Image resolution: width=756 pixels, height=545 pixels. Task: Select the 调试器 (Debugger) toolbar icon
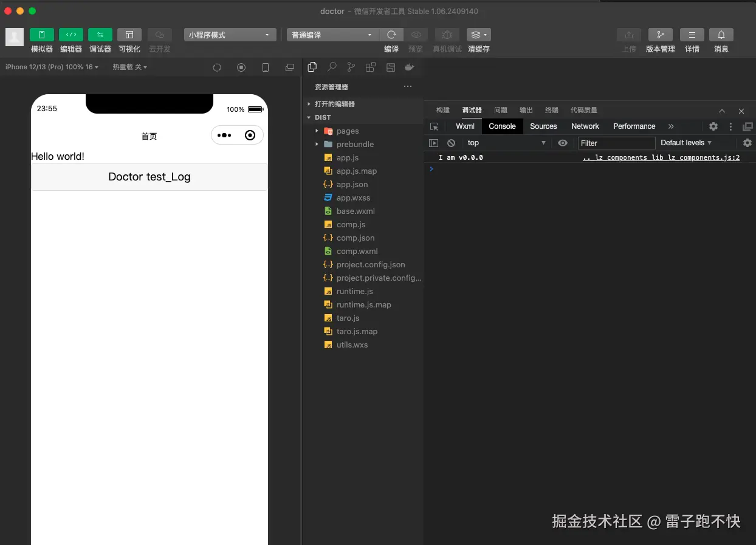(x=100, y=35)
